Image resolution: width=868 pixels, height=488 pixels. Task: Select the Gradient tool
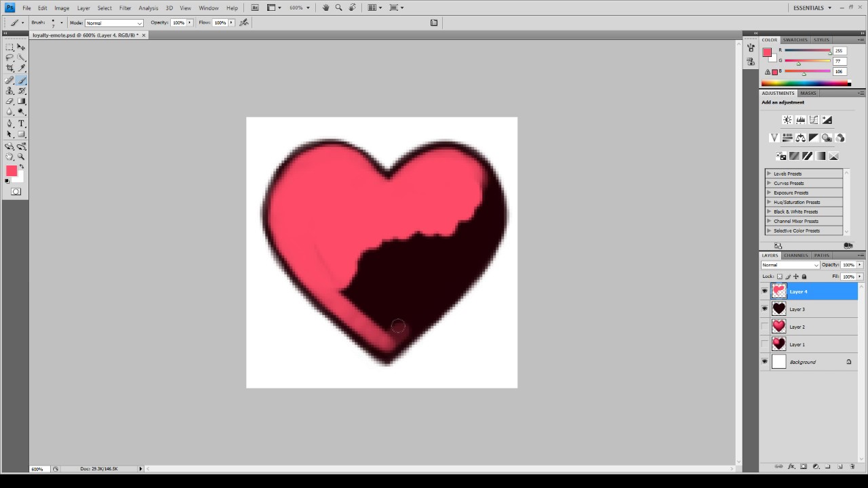(22, 101)
